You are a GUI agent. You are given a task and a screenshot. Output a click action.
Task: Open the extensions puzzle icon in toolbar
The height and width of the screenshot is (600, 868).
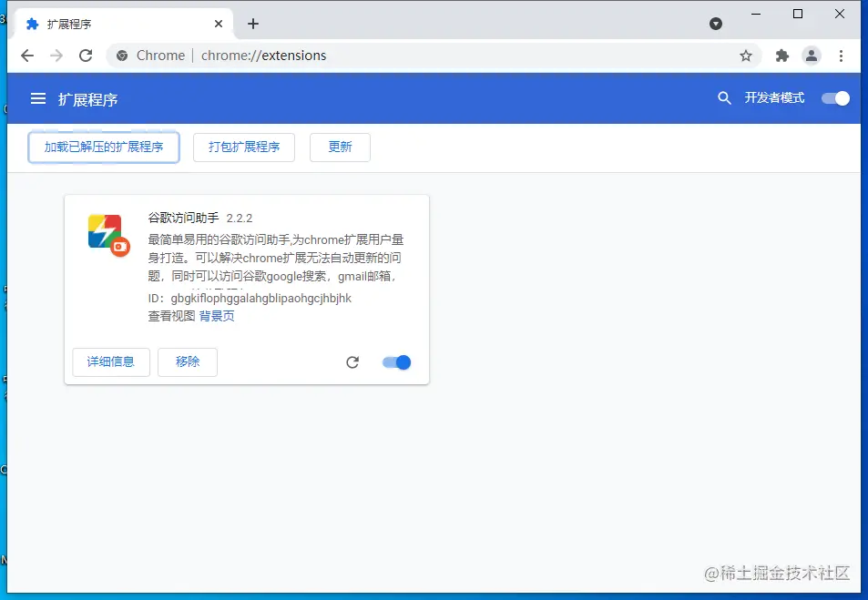pyautogui.click(x=781, y=56)
